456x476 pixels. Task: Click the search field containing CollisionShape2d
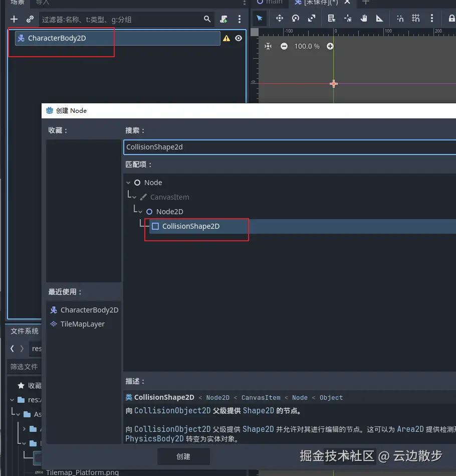(290, 147)
